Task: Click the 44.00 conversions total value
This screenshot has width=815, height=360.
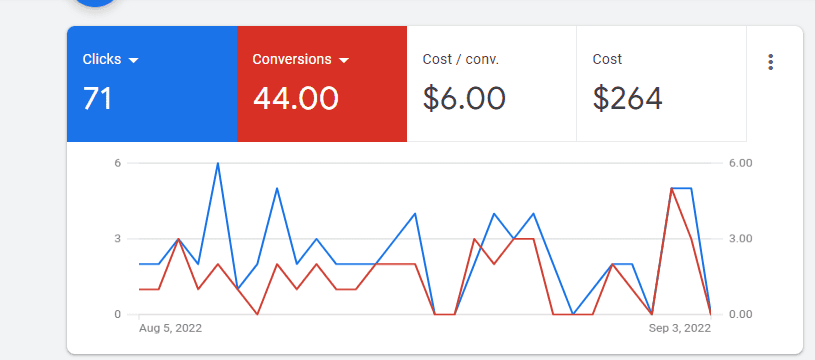Action: click(x=296, y=98)
